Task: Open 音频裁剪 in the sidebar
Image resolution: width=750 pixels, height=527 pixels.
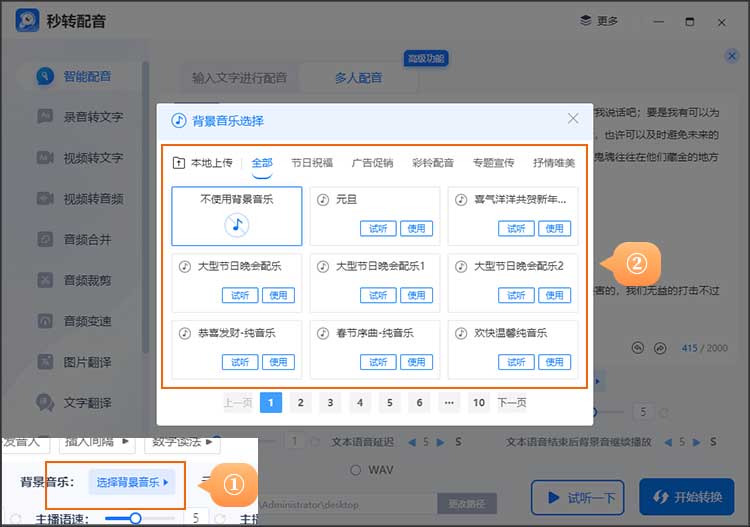Action: [x=74, y=280]
